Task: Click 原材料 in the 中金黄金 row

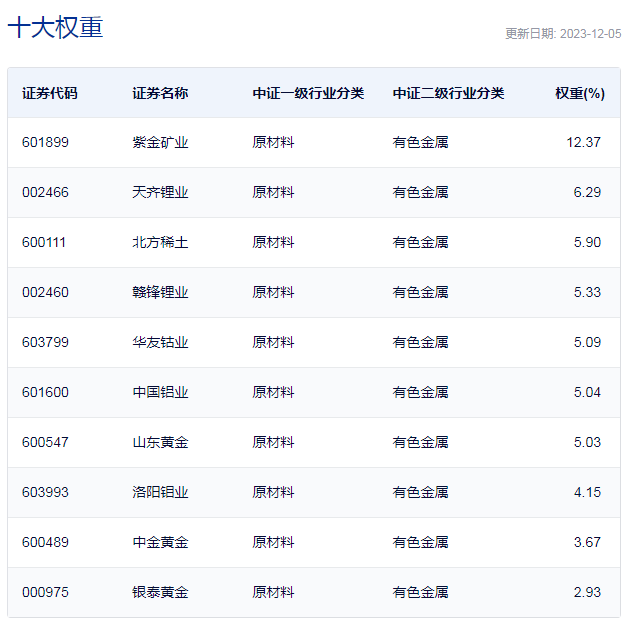Action: click(x=273, y=542)
